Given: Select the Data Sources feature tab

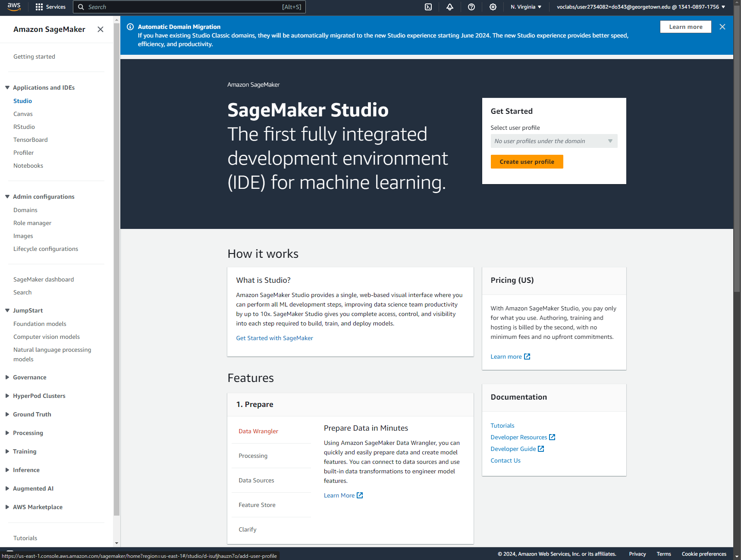Looking at the screenshot, I should tap(256, 480).
